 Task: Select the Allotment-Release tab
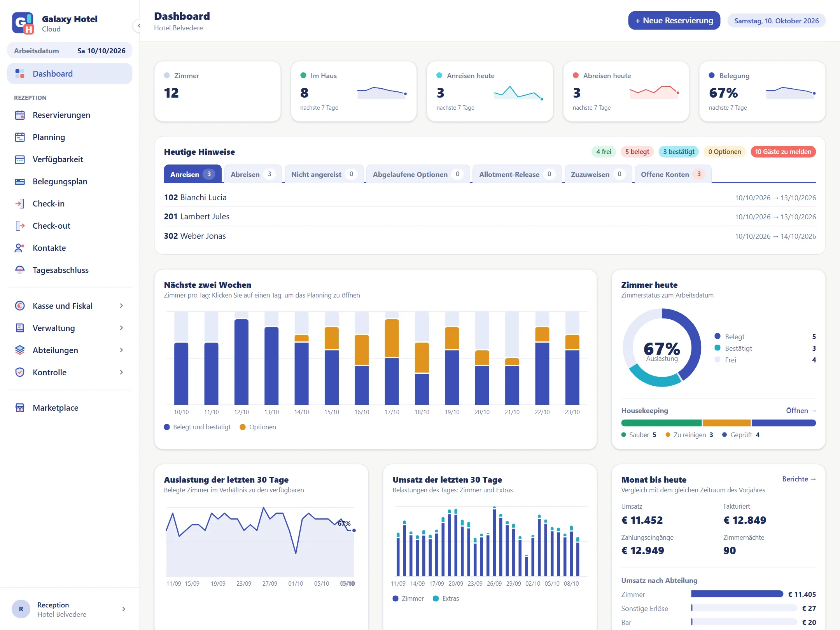(x=517, y=174)
